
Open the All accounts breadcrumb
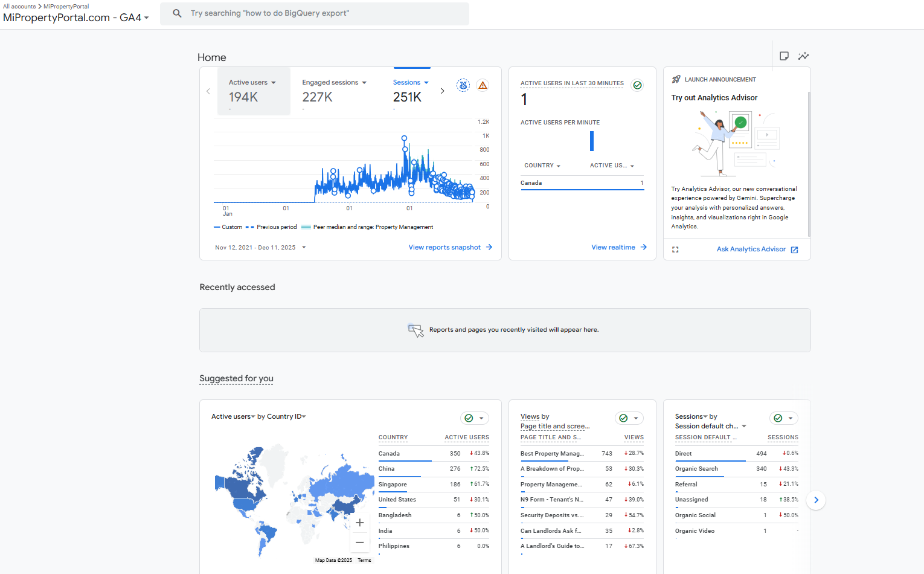(20, 6)
